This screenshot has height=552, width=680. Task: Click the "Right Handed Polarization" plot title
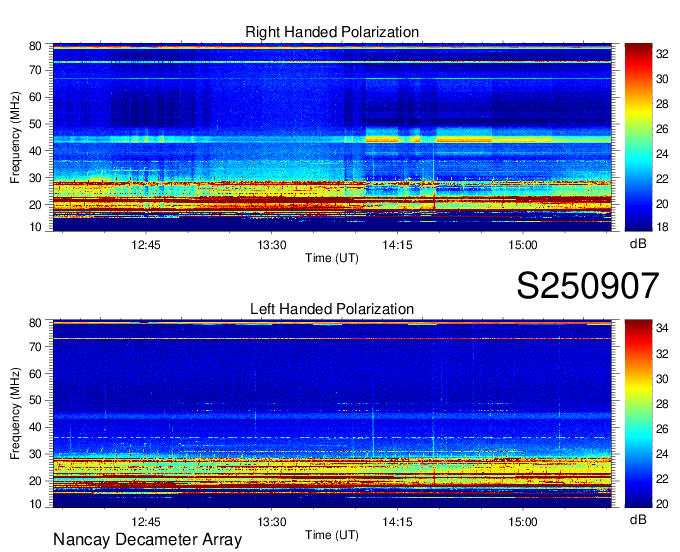332,32
